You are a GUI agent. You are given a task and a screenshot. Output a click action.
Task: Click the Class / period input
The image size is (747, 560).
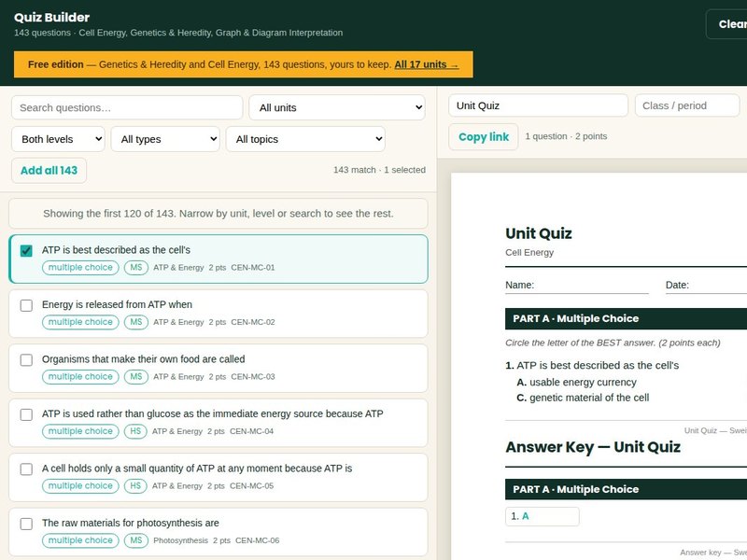click(x=687, y=105)
